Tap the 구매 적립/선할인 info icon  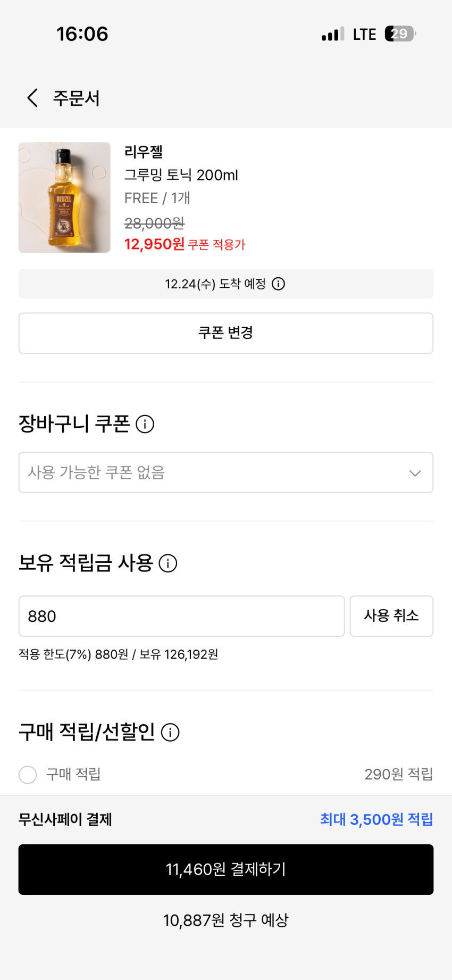pos(170,732)
